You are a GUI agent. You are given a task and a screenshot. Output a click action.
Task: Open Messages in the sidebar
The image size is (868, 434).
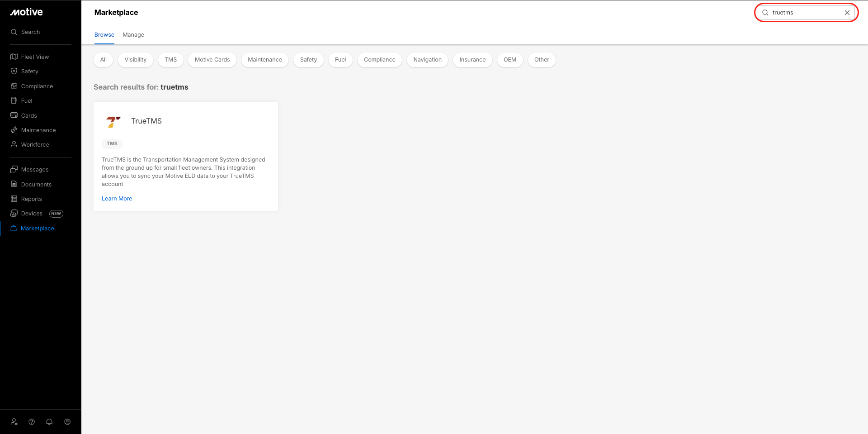35,170
